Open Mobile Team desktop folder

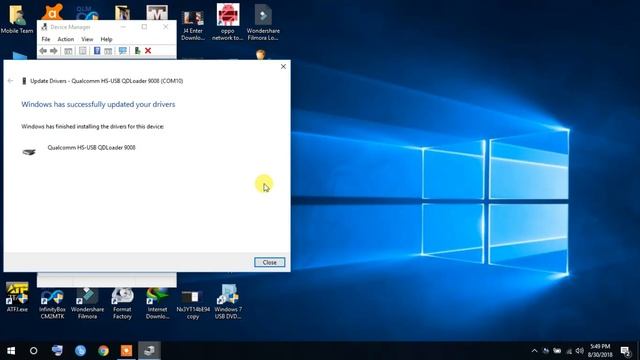coord(17,19)
